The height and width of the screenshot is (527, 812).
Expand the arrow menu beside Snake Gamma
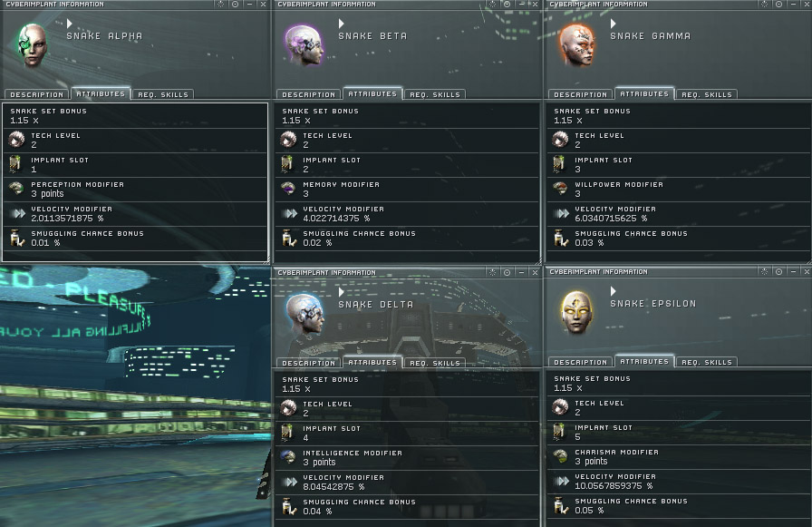614,24
